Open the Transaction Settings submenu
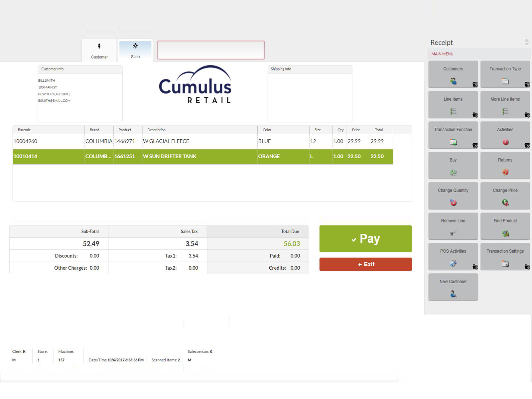532x399 pixels. 505,257
